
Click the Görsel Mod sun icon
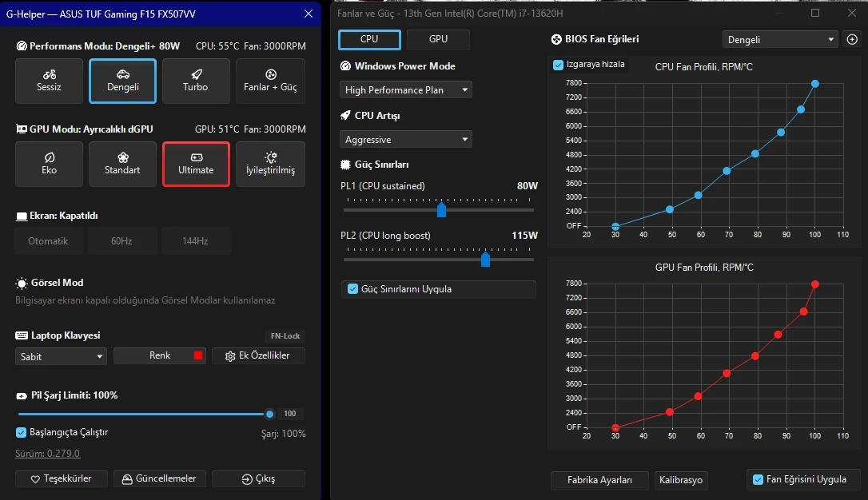tap(22, 284)
